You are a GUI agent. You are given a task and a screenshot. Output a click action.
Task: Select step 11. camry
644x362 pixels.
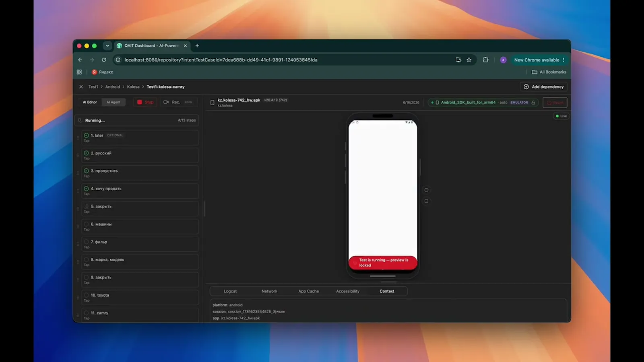click(x=140, y=315)
